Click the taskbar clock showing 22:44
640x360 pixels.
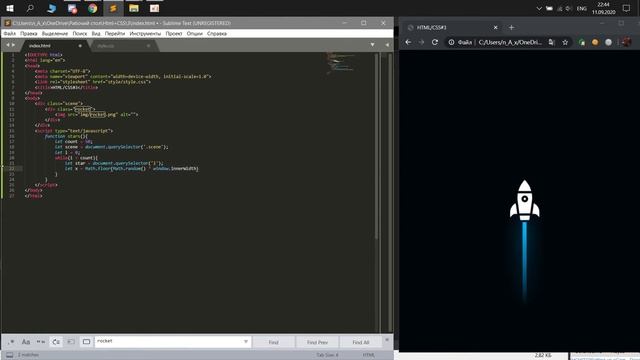[604, 8]
